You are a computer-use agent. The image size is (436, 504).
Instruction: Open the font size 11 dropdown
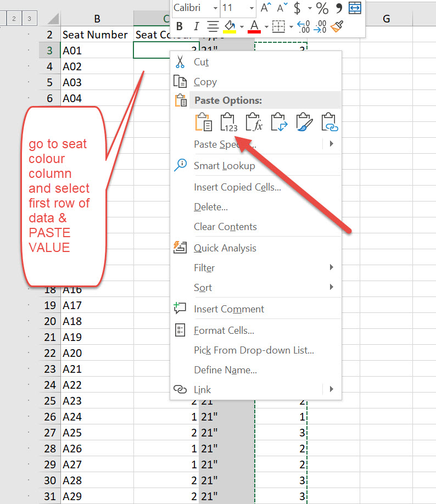(x=251, y=8)
